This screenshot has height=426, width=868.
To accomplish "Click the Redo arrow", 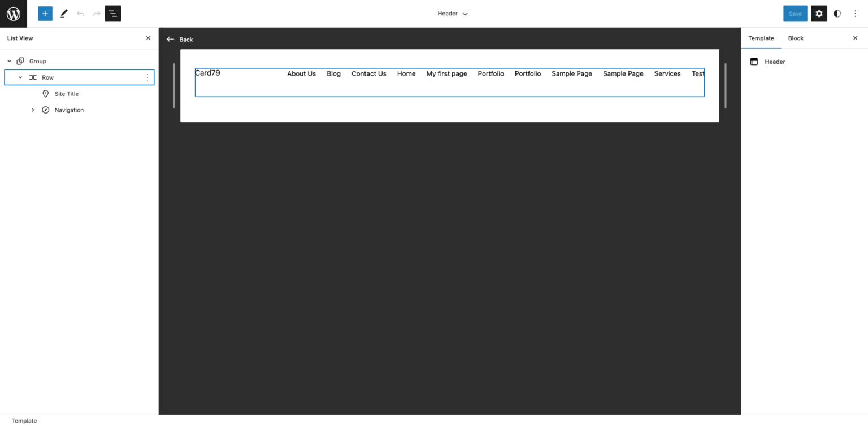I will (x=97, y=14).
